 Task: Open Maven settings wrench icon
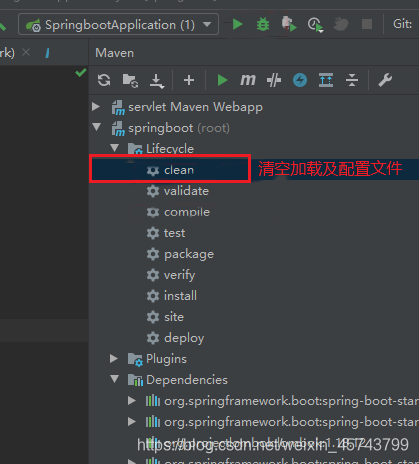(385, 80)
